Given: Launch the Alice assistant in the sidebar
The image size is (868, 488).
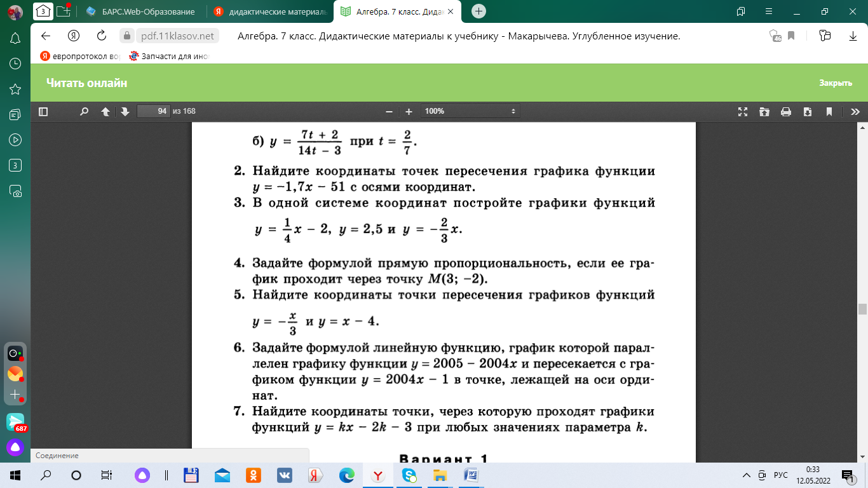Looking at the screenshot, I should (x=15, y=447).
